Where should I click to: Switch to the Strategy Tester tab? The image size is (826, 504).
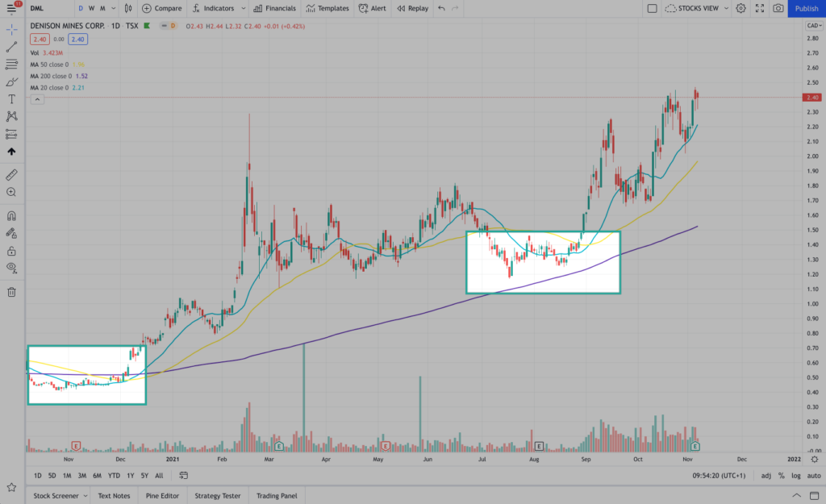click(219, 496)
